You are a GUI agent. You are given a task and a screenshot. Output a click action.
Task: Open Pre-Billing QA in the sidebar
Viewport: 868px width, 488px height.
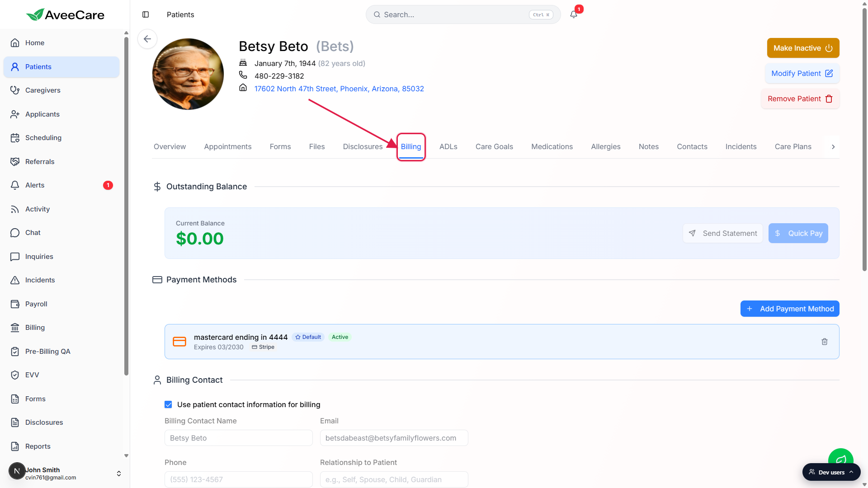[61, 352]
